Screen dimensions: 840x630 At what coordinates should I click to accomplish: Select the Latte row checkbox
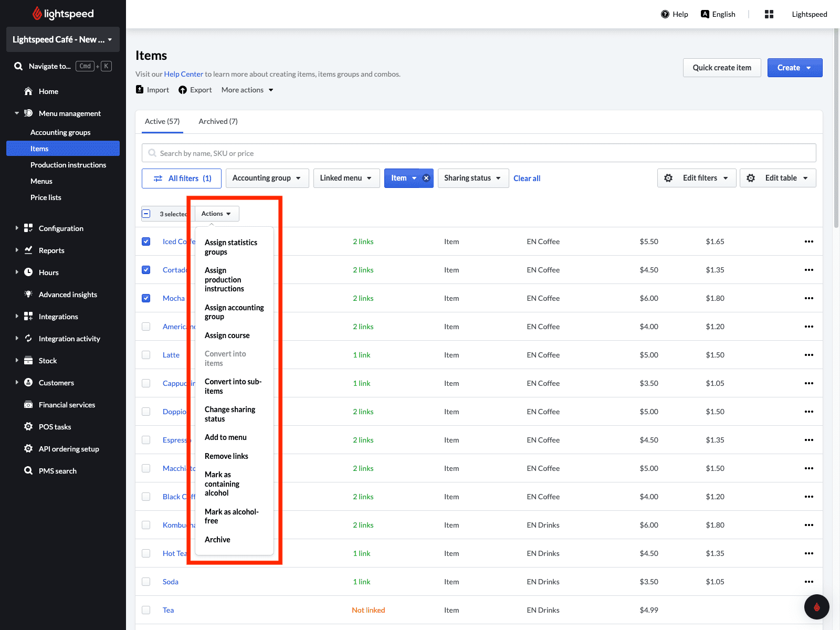pos(146,355)
